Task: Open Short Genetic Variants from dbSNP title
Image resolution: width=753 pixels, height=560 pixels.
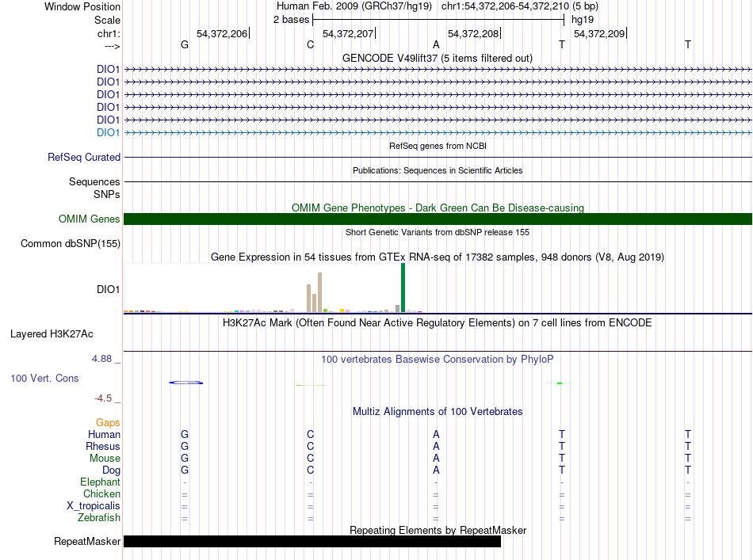Action: coord(438,232)
